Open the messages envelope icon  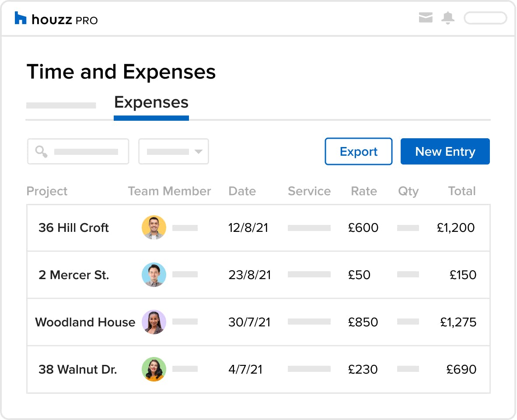(x=425, y=18)
